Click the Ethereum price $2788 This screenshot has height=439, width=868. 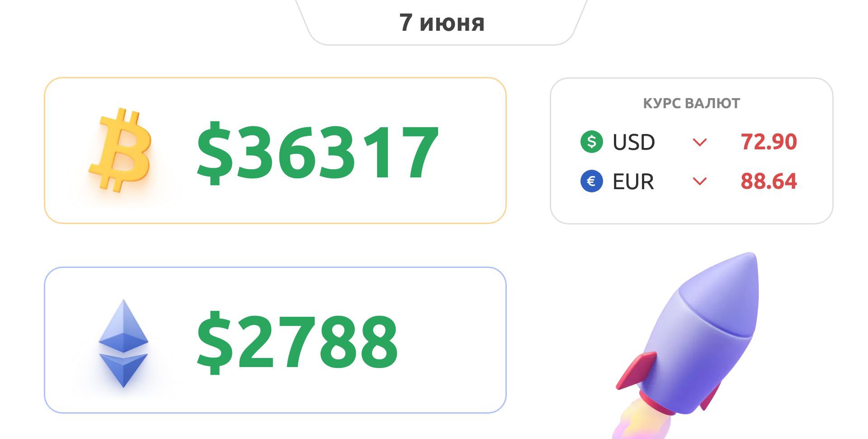[x=297, y=342]
